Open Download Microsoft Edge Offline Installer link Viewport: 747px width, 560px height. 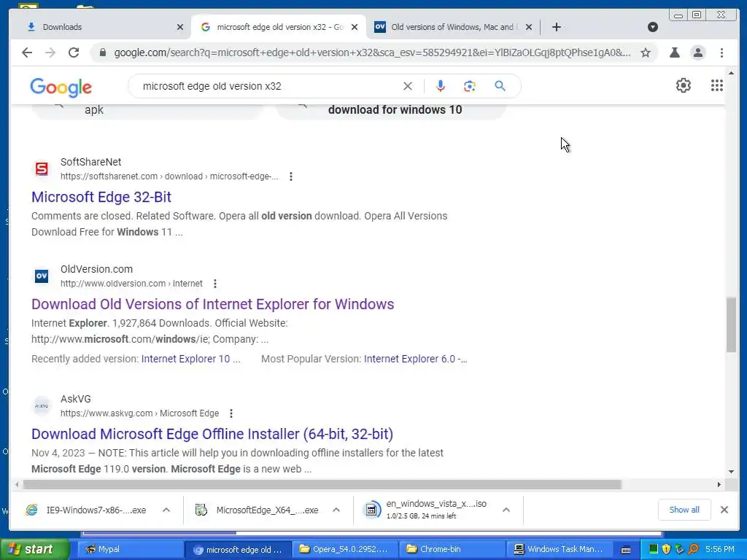point(212,435)
